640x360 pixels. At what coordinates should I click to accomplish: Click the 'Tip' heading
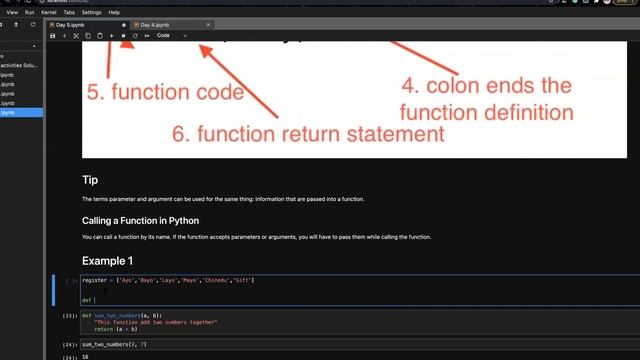click(x=90, y=180)
